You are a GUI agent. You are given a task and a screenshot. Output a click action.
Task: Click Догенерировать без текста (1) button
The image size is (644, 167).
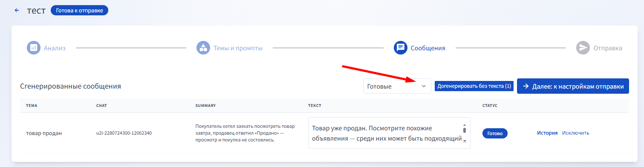tap(474, 86)
